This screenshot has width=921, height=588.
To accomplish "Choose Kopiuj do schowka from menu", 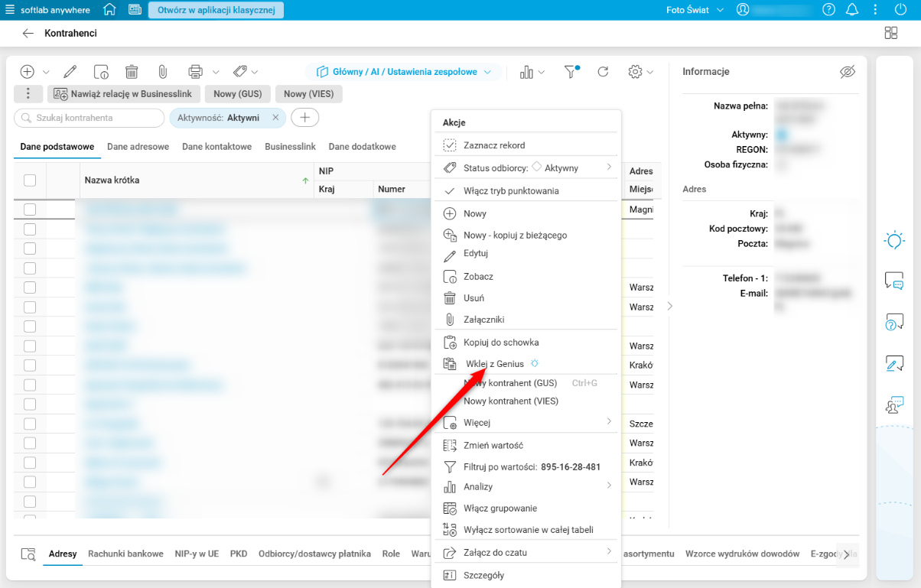I will (x=526, y=343).
